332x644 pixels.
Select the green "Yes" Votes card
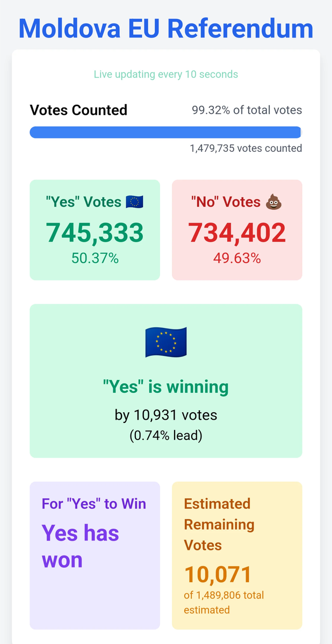tap(95, 230)
